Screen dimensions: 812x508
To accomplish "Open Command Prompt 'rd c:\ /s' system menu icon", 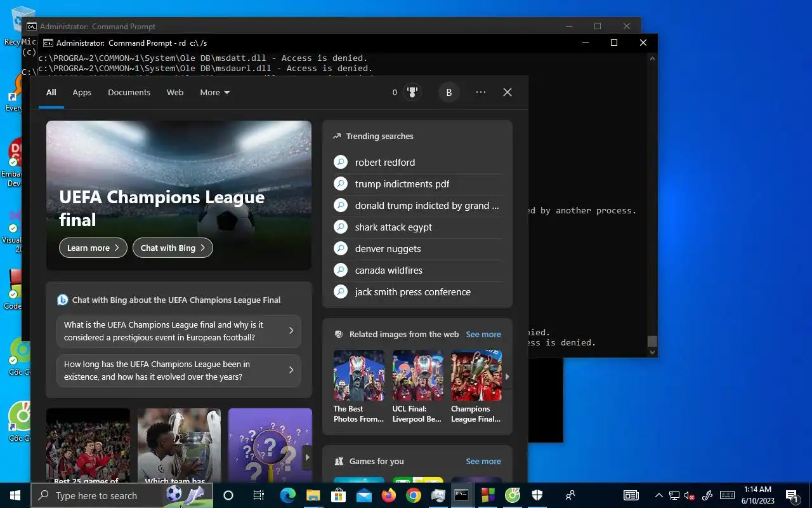I will [x=48, y=43].
